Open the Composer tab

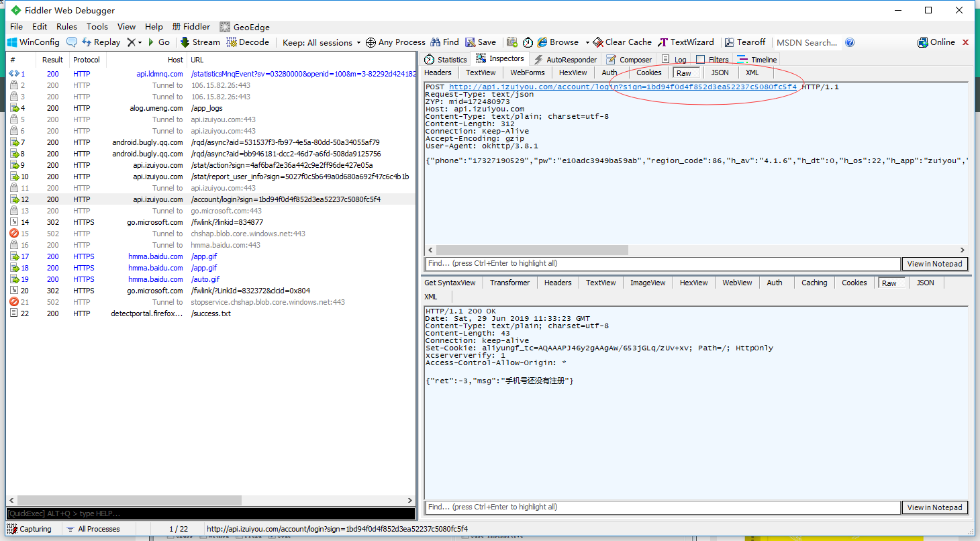[x=629, y=60]
